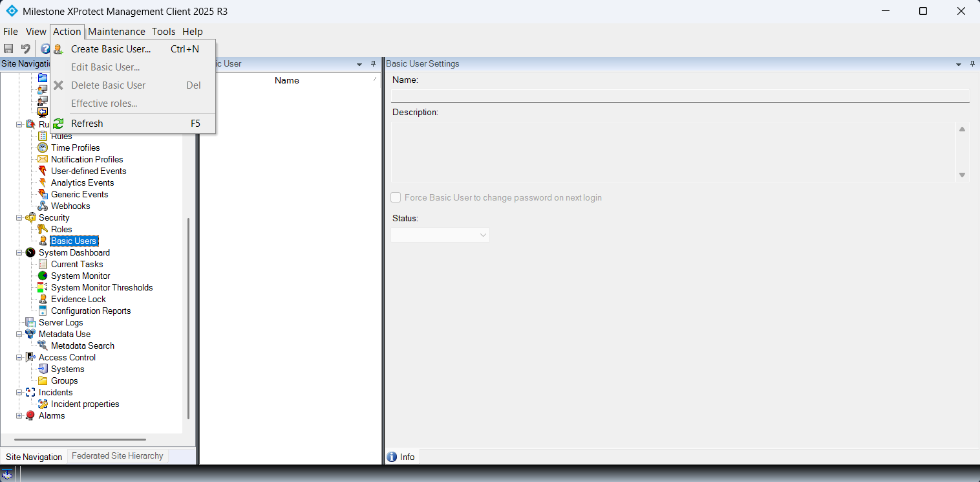Open the Status dropdown

[440, 235]
